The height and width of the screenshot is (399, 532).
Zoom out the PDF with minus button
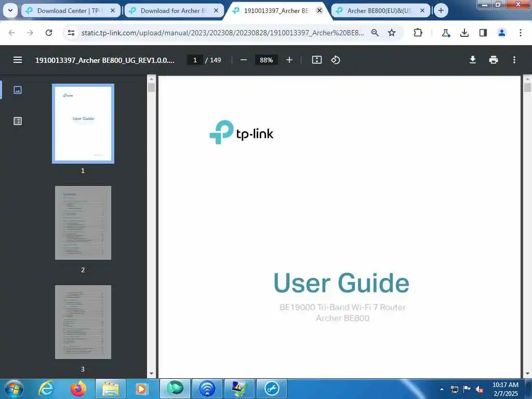(x=243, y=60)
